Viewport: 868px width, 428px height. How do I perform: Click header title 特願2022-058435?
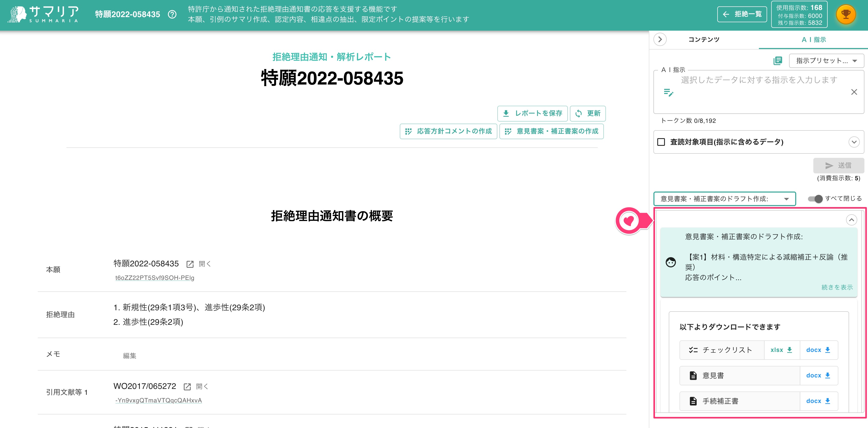[127, 15]
